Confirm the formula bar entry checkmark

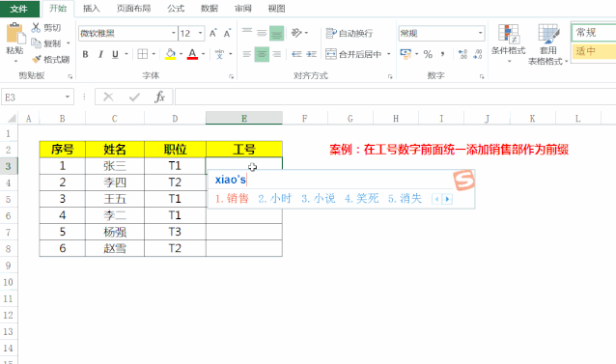point(134,97)
